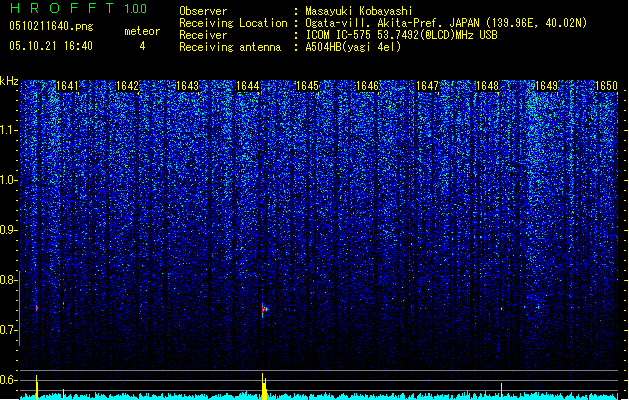Click the meteor echo spot near 1648
629x400 pixels.
click(501, 309)
